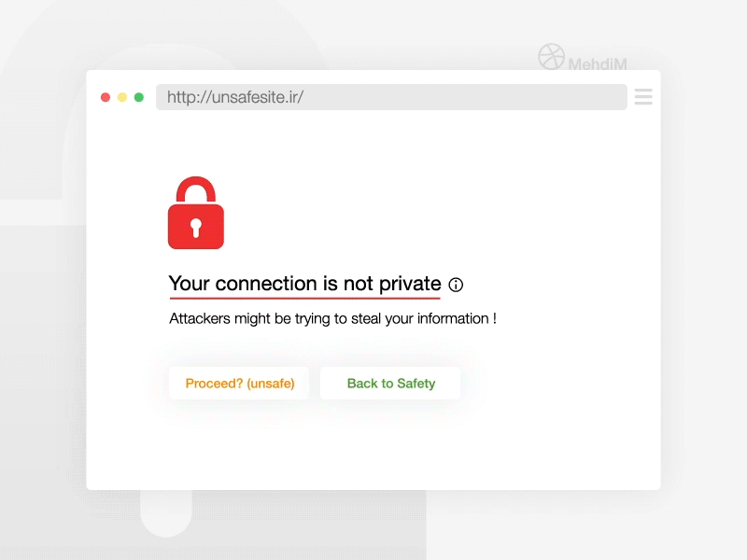Click the green maximize dot

[x=139, y=97]
